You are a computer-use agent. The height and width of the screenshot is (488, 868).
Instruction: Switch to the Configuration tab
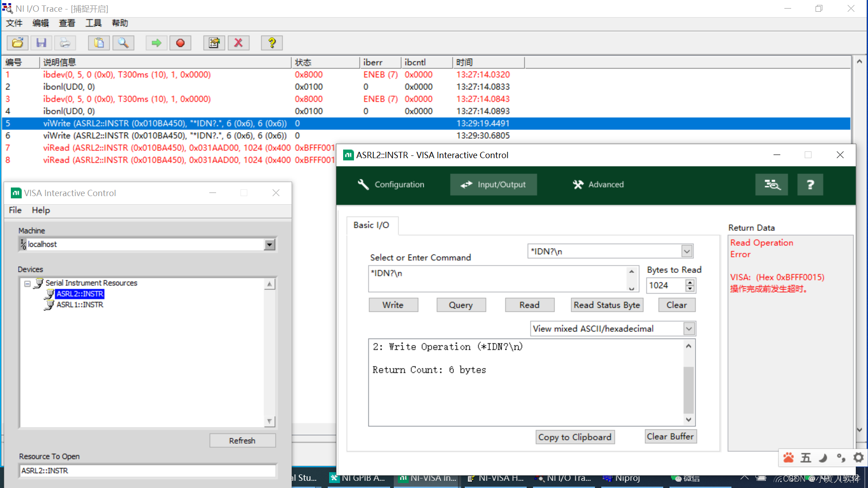(392, 184)
